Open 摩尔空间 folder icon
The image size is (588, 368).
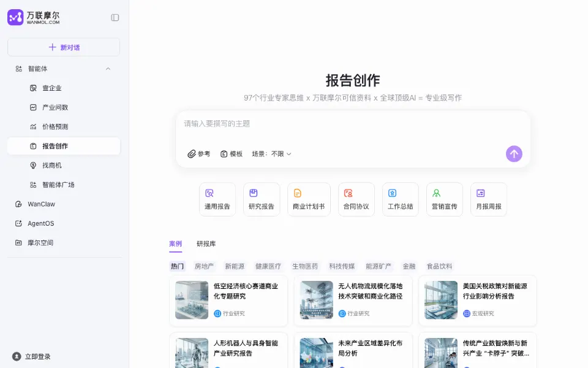pos(18,243)
